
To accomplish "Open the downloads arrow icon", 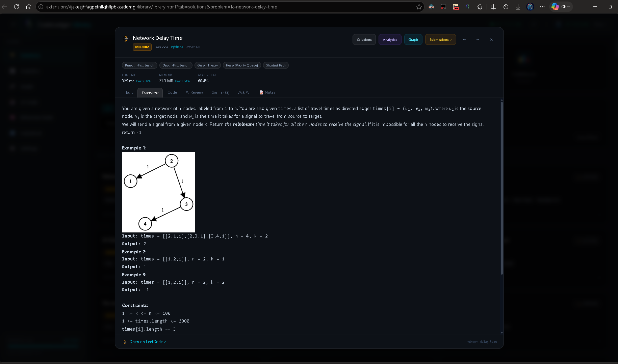I will [518, 7].
